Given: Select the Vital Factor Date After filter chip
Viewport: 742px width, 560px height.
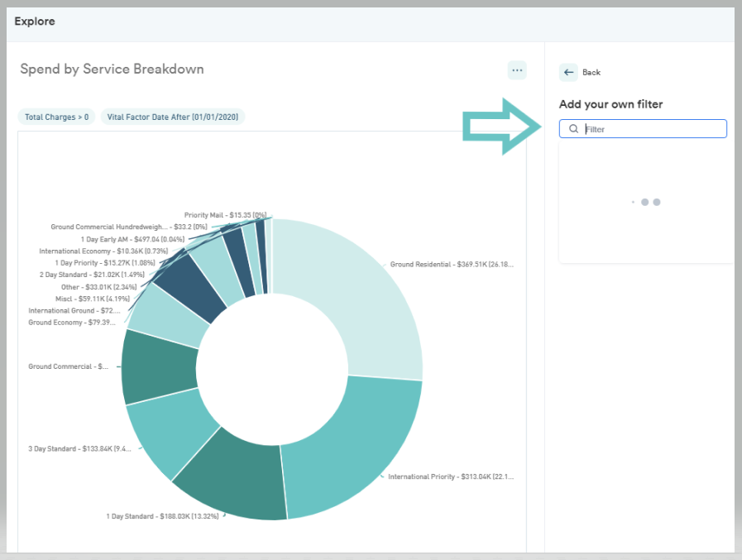Looking at the screenshot, I should pos(173,117).
